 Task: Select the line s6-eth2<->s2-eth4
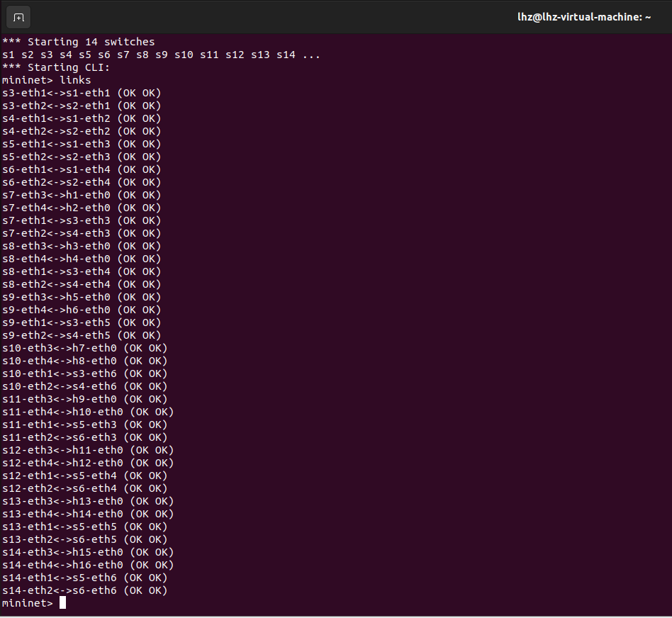coord(82,182)
